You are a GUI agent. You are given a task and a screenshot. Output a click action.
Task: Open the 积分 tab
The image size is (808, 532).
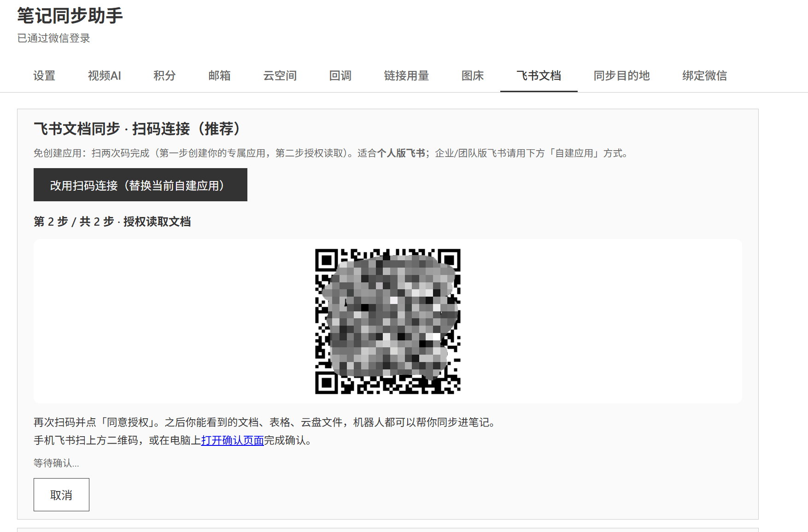pos(164,76)
